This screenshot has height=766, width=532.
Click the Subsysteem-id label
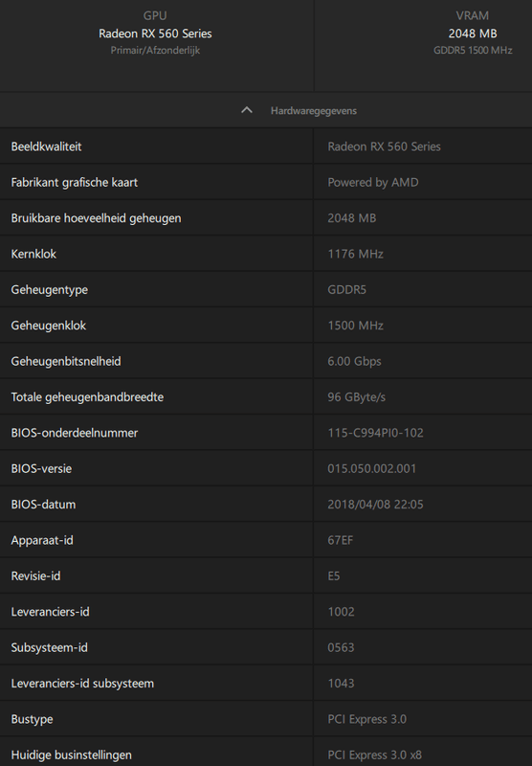(50, 647)
